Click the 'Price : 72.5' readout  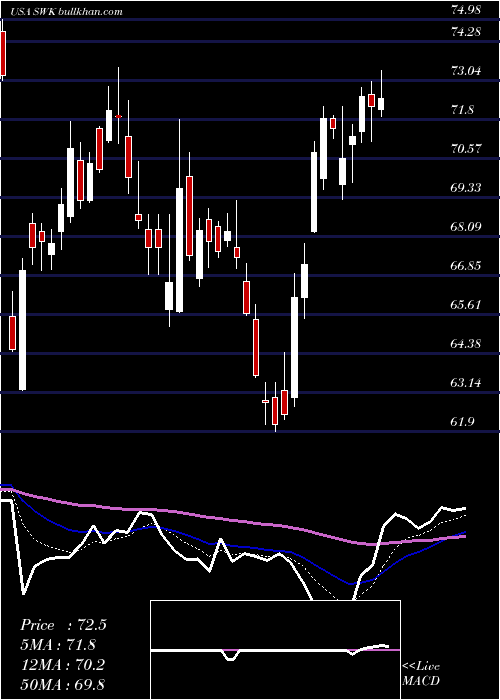[x=63, y=625]
